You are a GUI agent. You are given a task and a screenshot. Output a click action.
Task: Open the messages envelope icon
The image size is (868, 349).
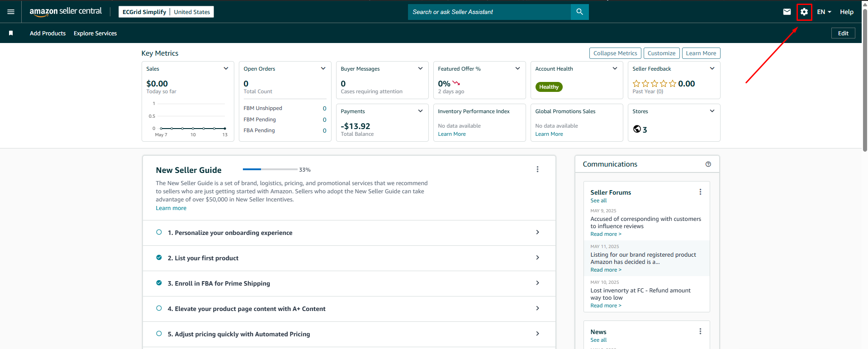point(787,12)
